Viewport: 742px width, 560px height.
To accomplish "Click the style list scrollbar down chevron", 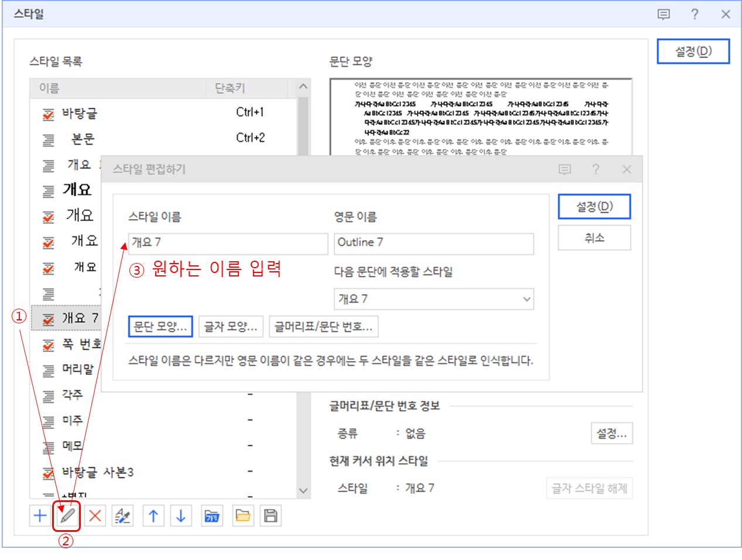I will click(303, 491).
